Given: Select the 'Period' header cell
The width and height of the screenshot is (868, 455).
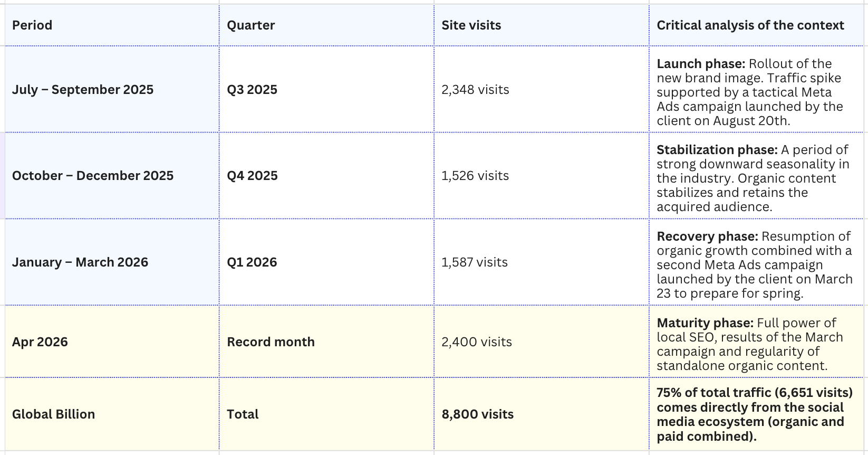Looking at the screenshot, I should pos(112,25).
